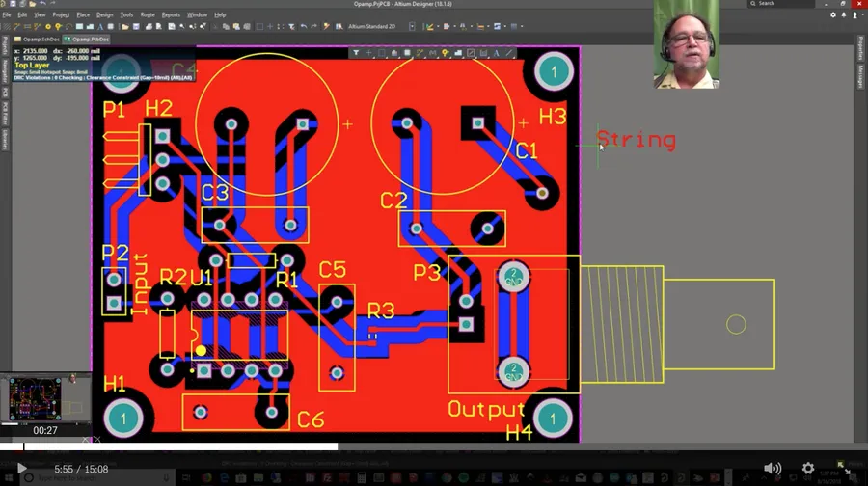Click the snap crosshair icon in active bar
Screen dimensions: 868x486
tap(368, 53)
